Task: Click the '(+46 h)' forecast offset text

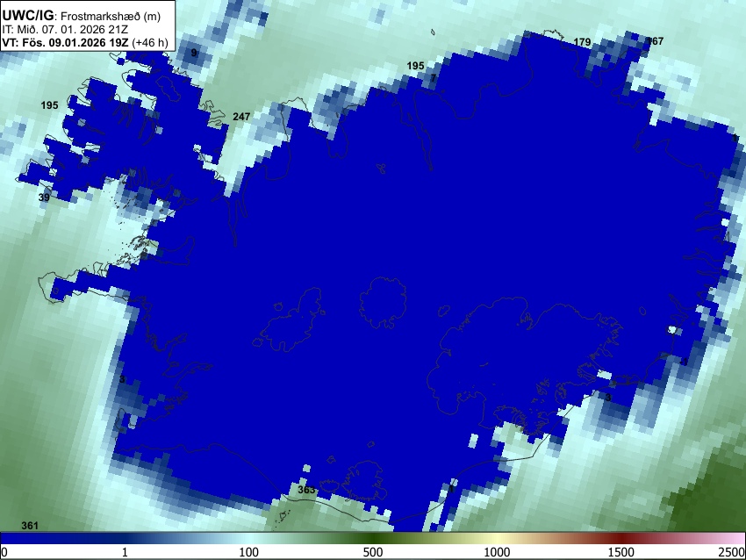Action: [x=150, y=42]
